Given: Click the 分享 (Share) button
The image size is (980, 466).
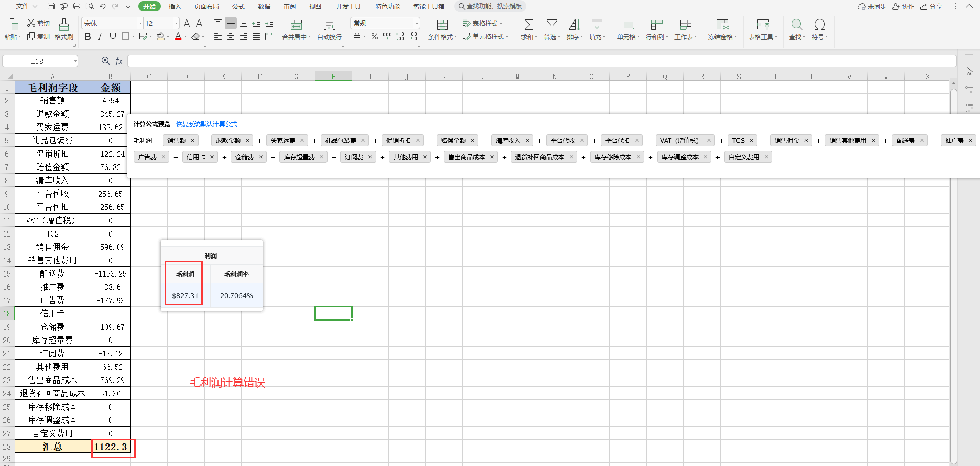Looking at the screenshot, I should click(x=931, y=6).
